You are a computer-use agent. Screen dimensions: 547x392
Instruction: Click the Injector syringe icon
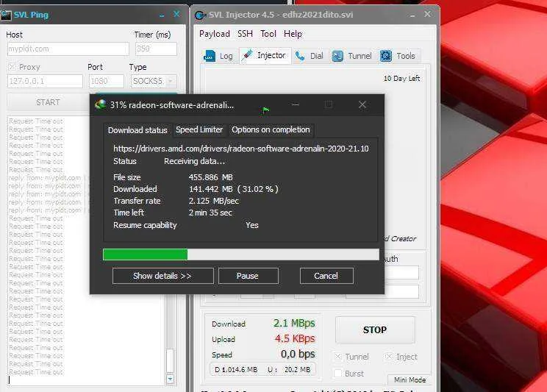(247, 55)
